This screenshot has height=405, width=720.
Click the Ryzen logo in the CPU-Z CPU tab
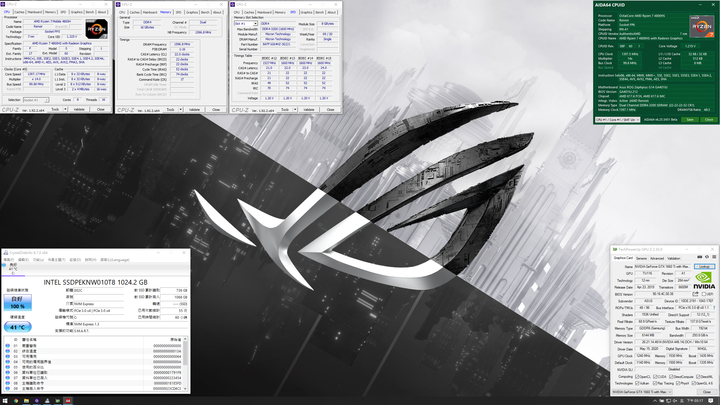pyautogui.click(x=96, y=29)
